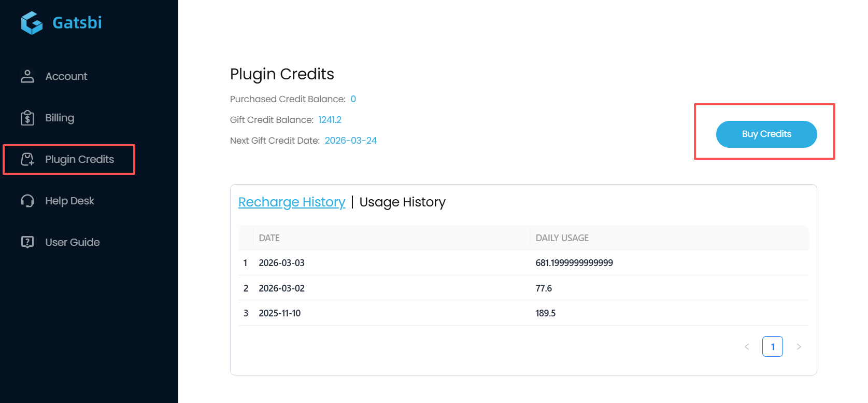868x403 pixels.
Task: Click the Account person icon in the sidebar
Action: 27,76
